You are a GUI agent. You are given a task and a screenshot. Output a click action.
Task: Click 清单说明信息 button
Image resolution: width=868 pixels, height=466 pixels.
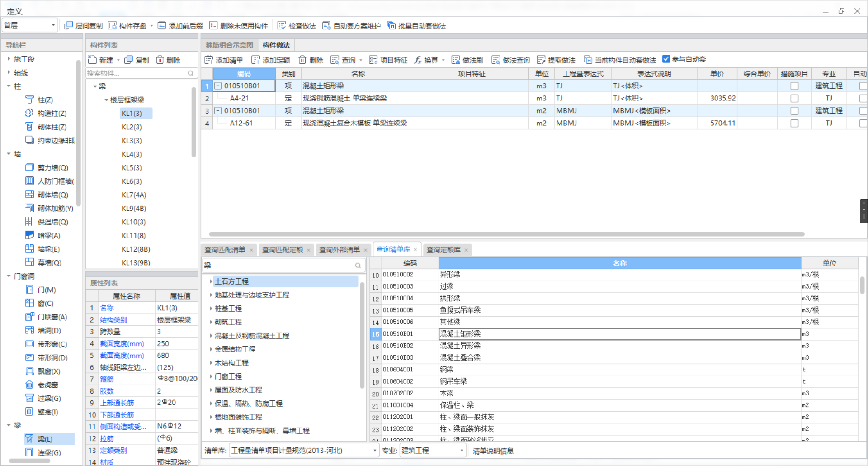pos(493,451)
